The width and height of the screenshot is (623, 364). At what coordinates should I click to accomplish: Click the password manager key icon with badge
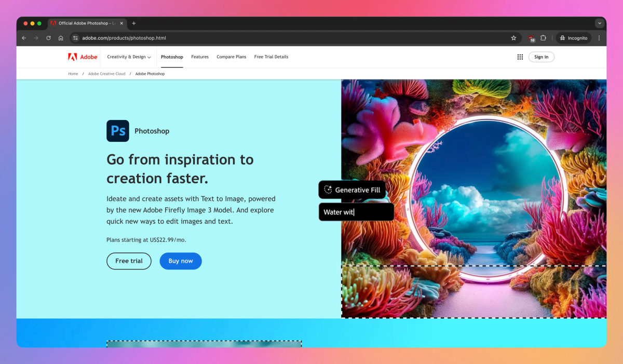click(530, 37)
